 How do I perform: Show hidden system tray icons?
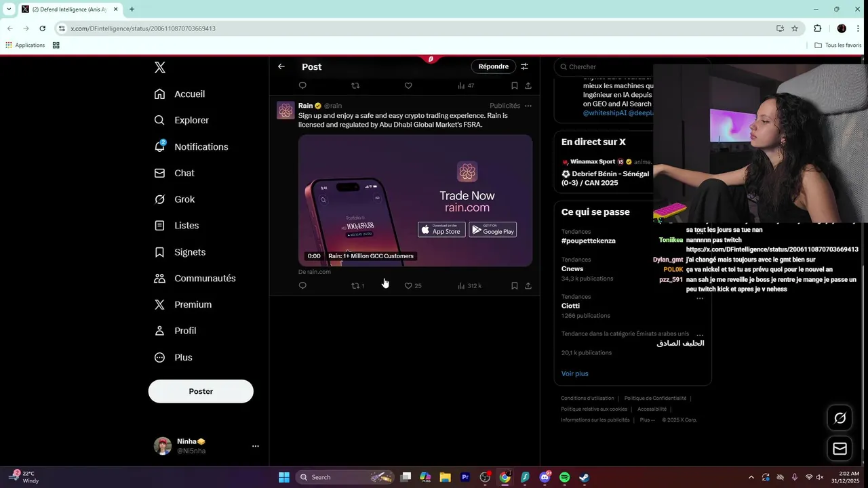coord(751,477)
